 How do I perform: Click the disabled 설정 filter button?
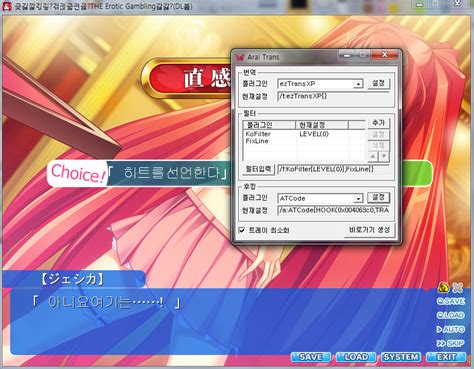(x=378, y=135)
